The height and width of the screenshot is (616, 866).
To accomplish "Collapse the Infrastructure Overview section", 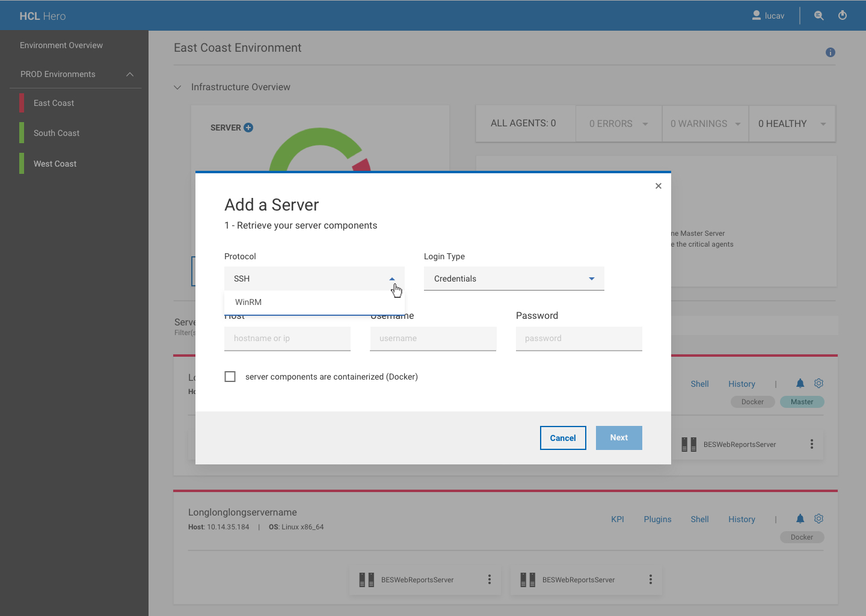I will (177, 87).
